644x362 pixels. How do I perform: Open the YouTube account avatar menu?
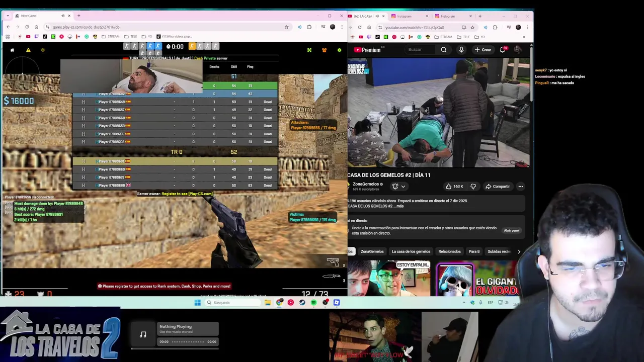tap(518, 49)
